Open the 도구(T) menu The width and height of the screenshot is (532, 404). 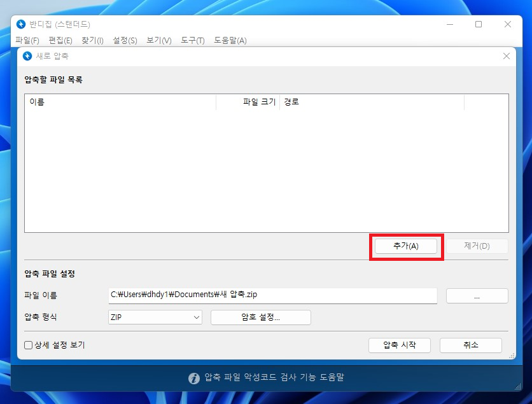(192, 41)
